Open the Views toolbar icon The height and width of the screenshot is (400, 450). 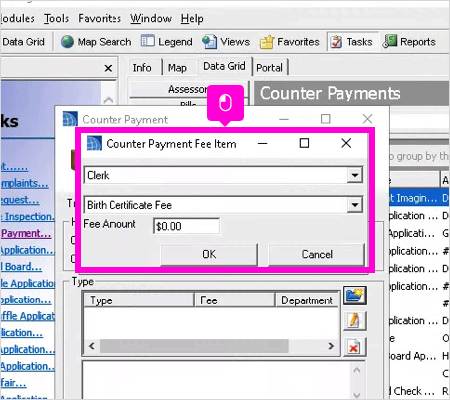click(x=209, y=42)
